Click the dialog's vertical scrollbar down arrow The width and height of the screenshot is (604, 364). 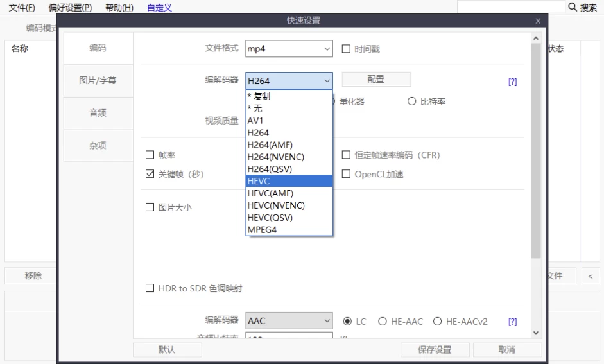pos(537,333)
